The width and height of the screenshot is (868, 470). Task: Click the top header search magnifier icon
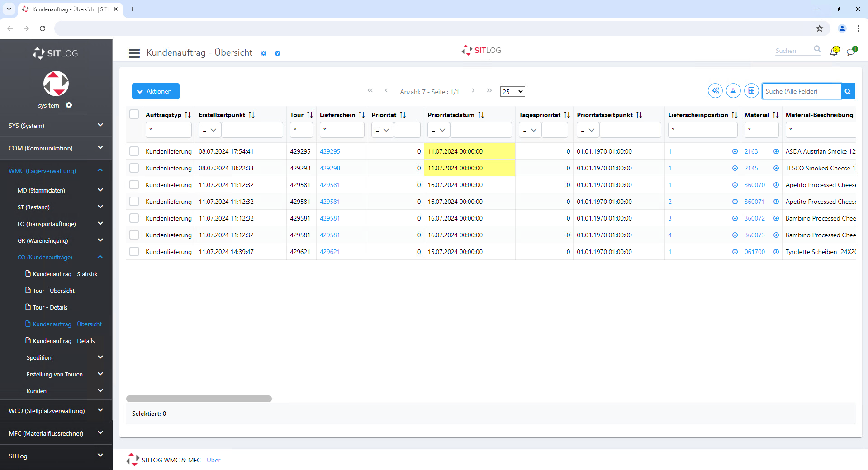(817, 49)
